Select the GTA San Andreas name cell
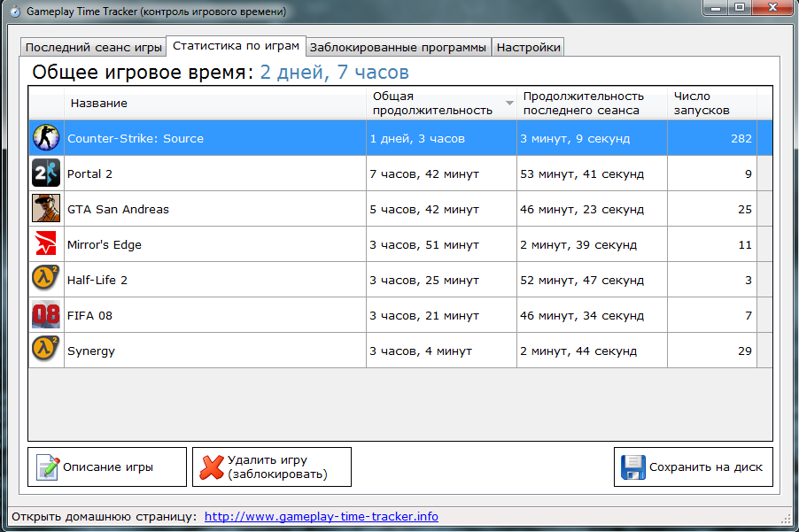This screenshot has height=532, width=799. 214,209
